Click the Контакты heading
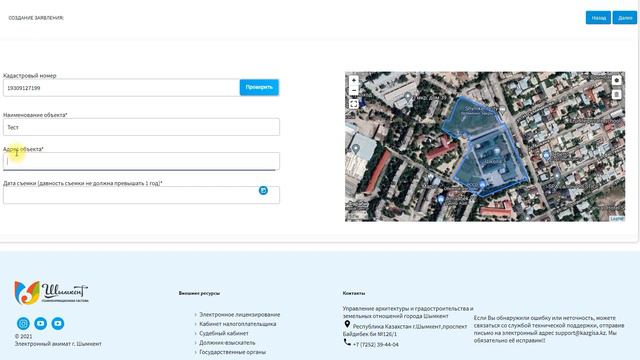Screen dimensions: 640x360 point(354,293)
